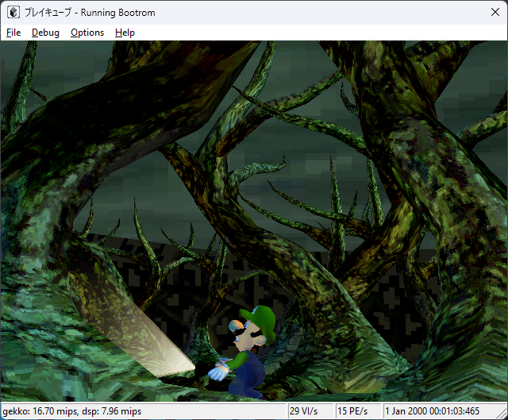Open the File menu
This screenshot has width=508, height=420.
pos(13,33)
